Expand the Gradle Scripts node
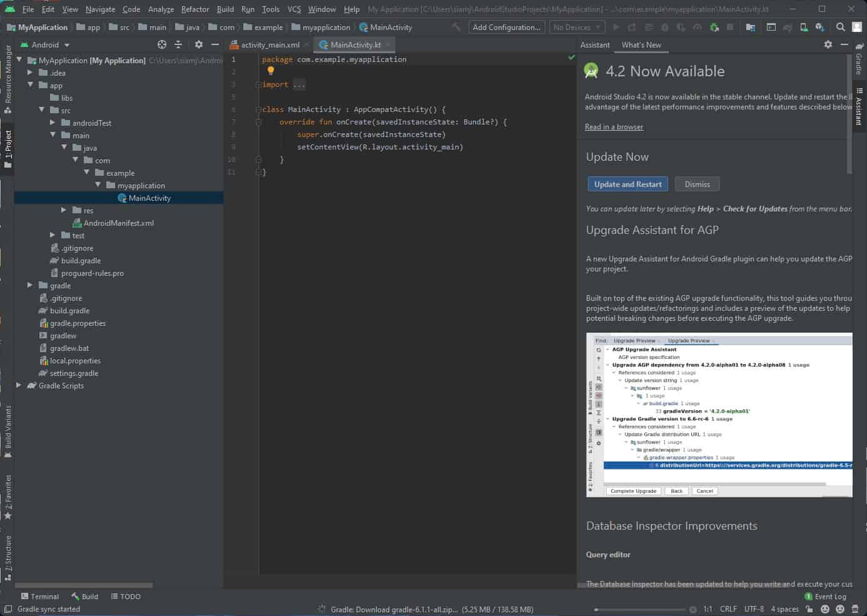This screenshot has height=616, width=867. 19,385
